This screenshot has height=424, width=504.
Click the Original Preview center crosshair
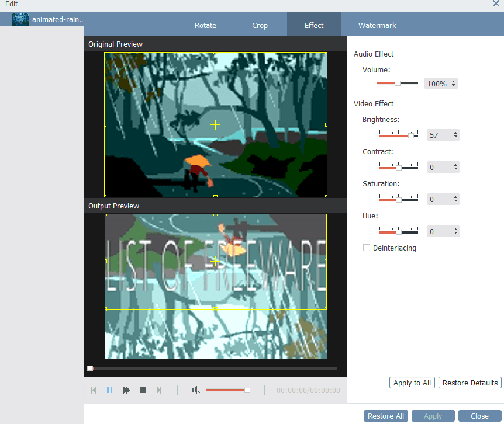click(x=215, y=124)
